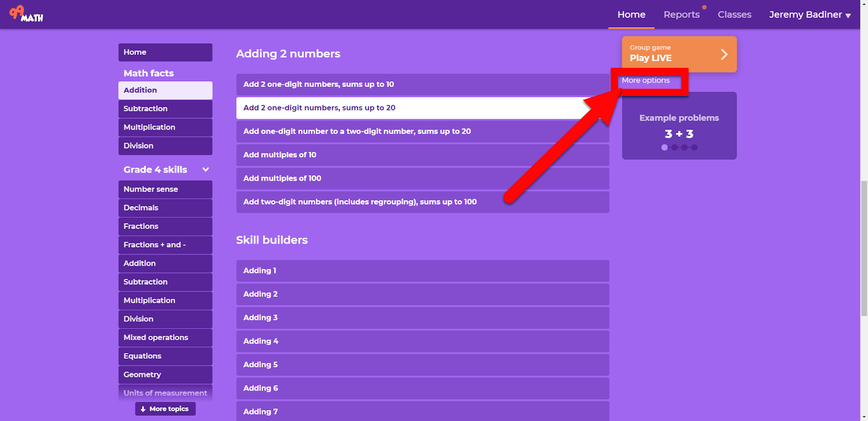Click last example problem dot
Screen dimensions: 868x421
click(x=694, y=148)
